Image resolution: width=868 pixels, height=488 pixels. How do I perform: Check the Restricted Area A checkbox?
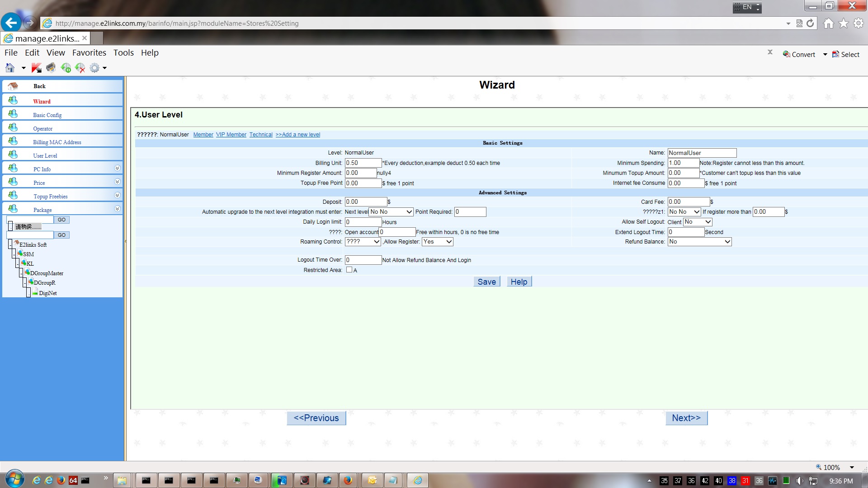click(x=349, y=270)
